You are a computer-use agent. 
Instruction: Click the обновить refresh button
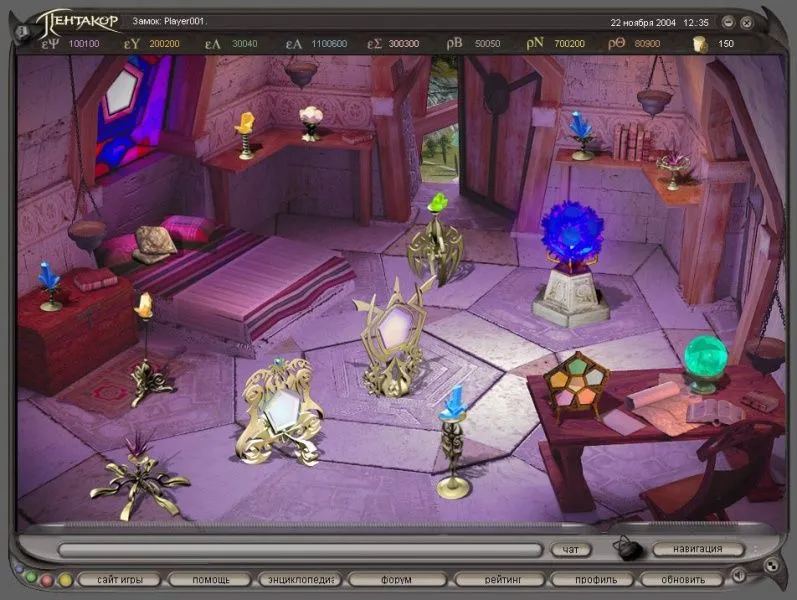tap(683, 579)
